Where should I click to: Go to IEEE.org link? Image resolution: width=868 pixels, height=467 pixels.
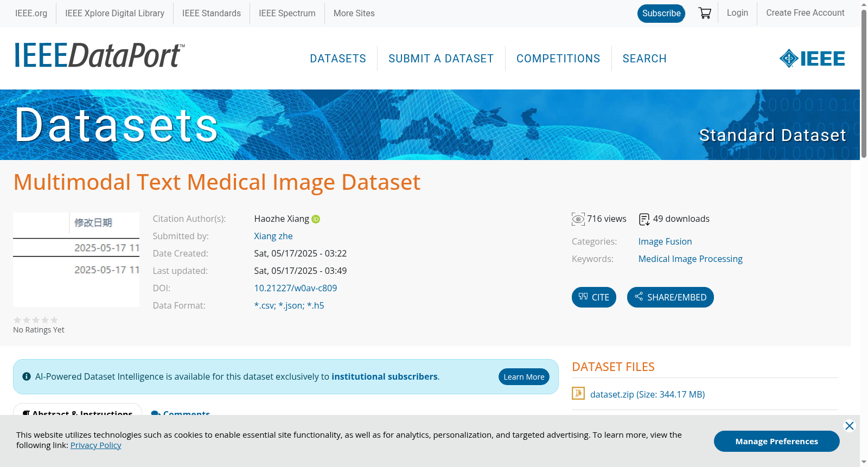coord(31,14)
